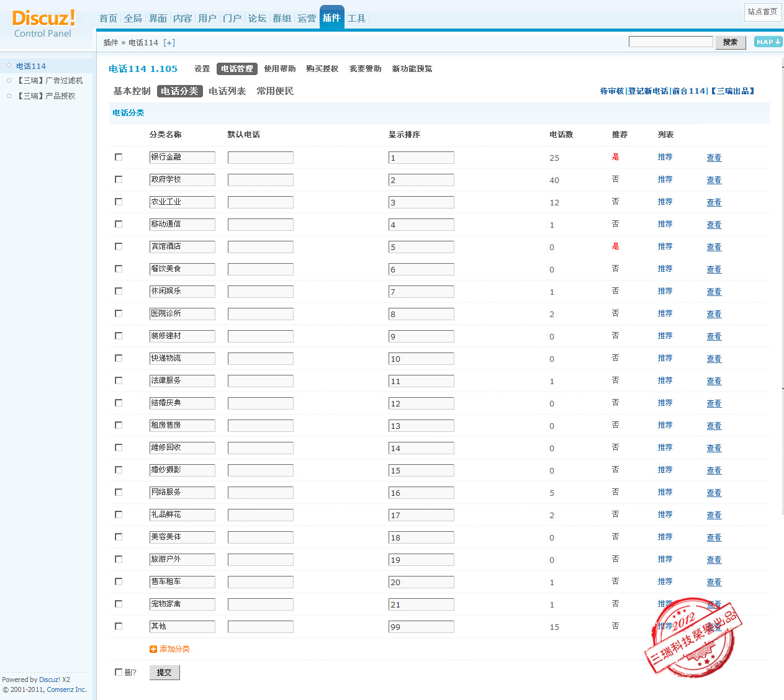Screen dimensions: 784x700
Task: Click 推荐 link for 宾馆酒店 row
Action: pyautogui.click(x=665, y=246)
